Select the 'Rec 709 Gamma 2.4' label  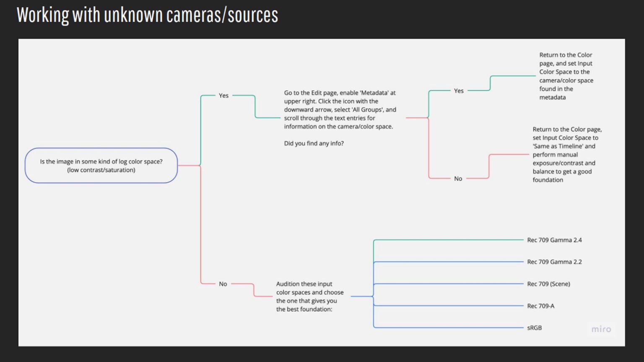pyautogui.click(x=554, y=240)
